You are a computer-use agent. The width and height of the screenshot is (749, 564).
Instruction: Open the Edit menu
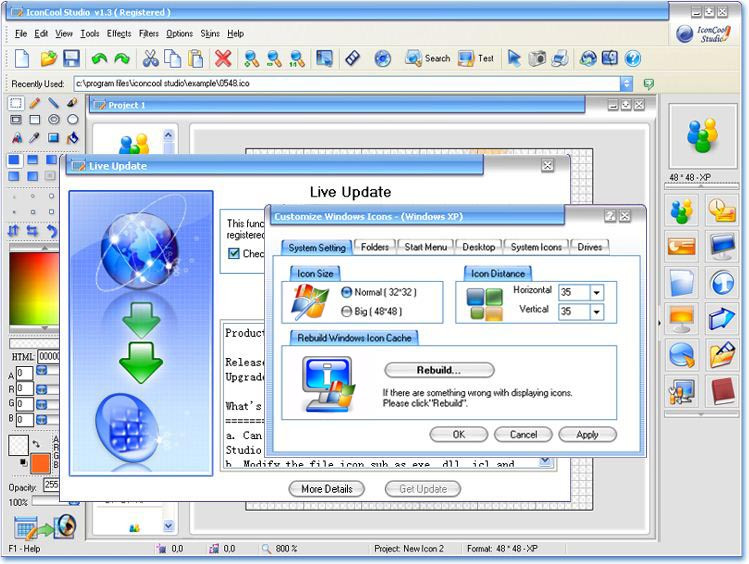(x=41, y=33)
